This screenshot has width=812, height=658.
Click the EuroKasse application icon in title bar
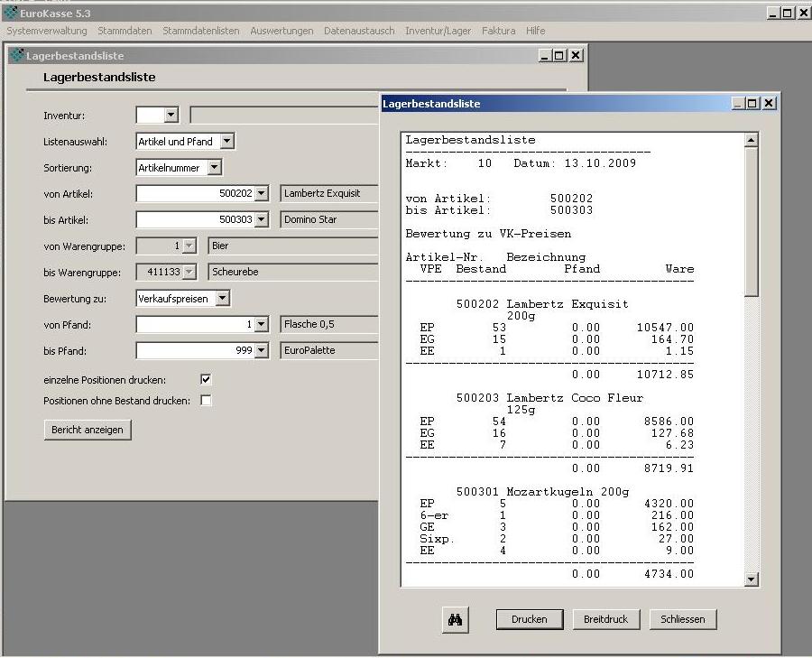(x=10, y=13)
